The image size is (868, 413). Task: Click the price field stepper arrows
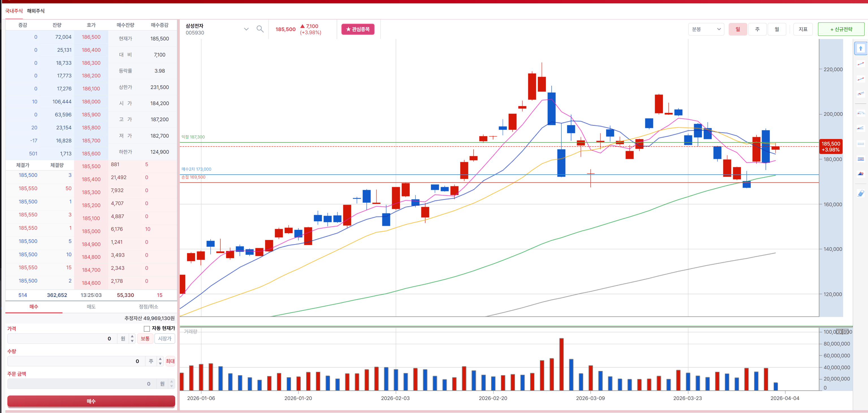pyautogui.click(x=132, y=338)
